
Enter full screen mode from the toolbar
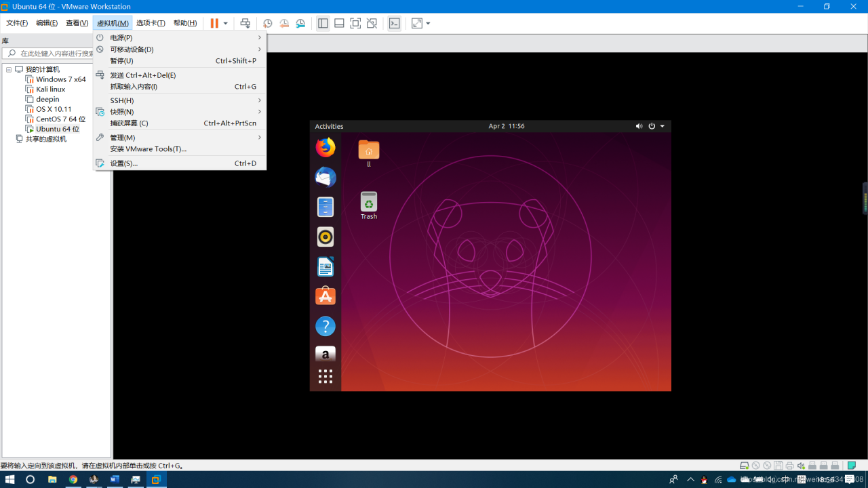(355, 23)
